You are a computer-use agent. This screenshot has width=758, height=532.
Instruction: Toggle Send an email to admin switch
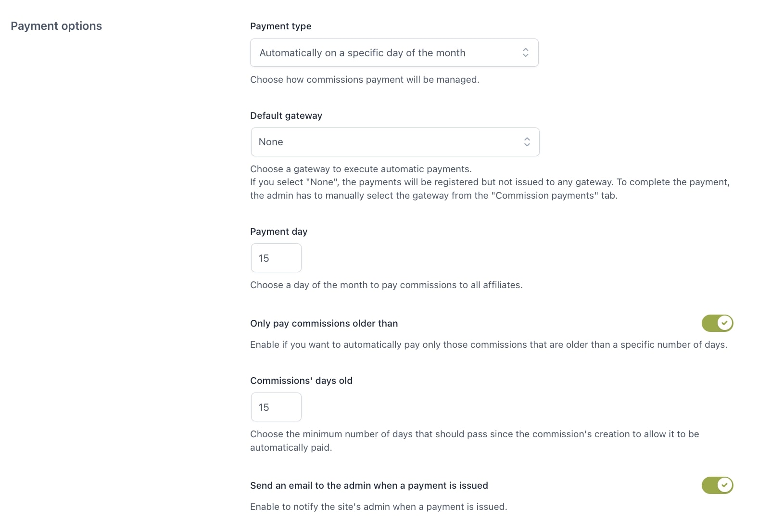[717, 485]
